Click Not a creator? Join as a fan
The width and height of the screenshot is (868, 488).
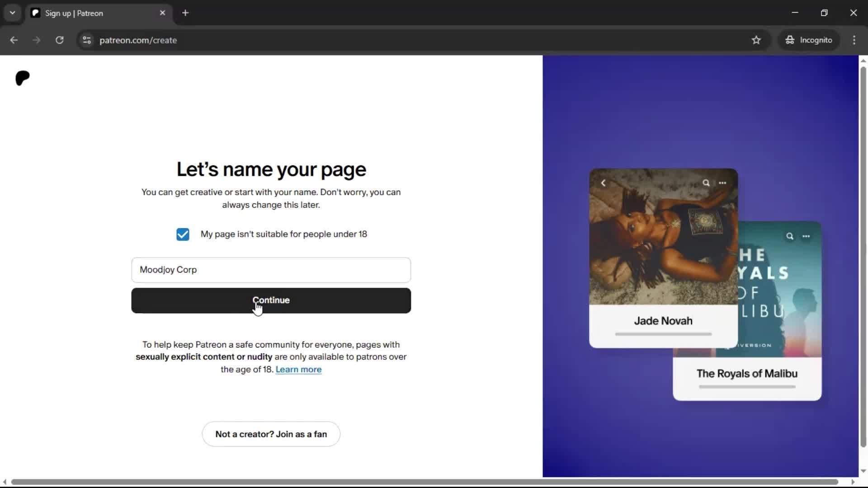pos(271,434)
